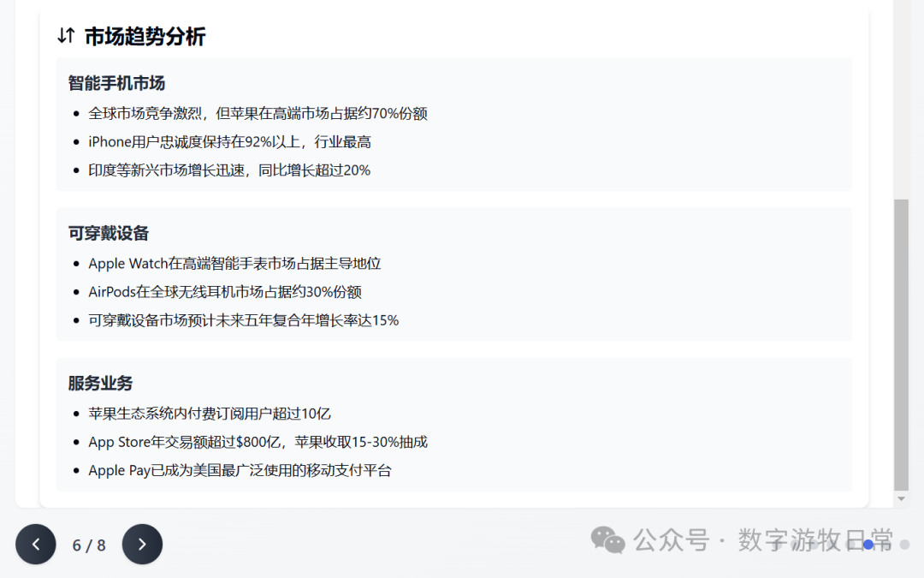Select the 服务业务 heading
Image resolution: width=924 pixels, height=578 pixels.
(x=101, y=383)
